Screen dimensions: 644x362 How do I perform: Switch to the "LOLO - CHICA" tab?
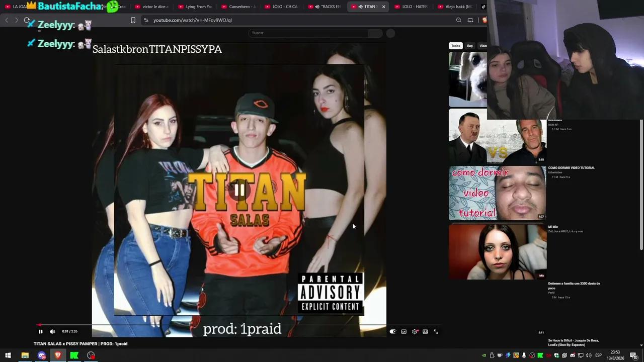(281, 7)
